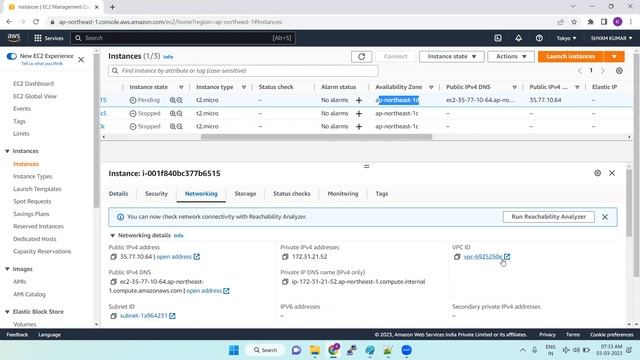640x360 pixels.
Task: Open Launch instances split-button arrow
Action: pos(614,56)
